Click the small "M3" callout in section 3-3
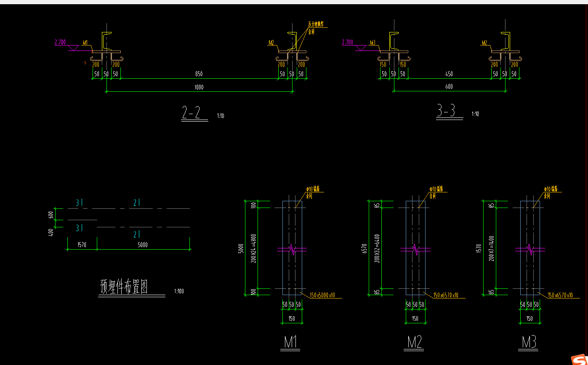588x365 pixels. tap(372, 43)
